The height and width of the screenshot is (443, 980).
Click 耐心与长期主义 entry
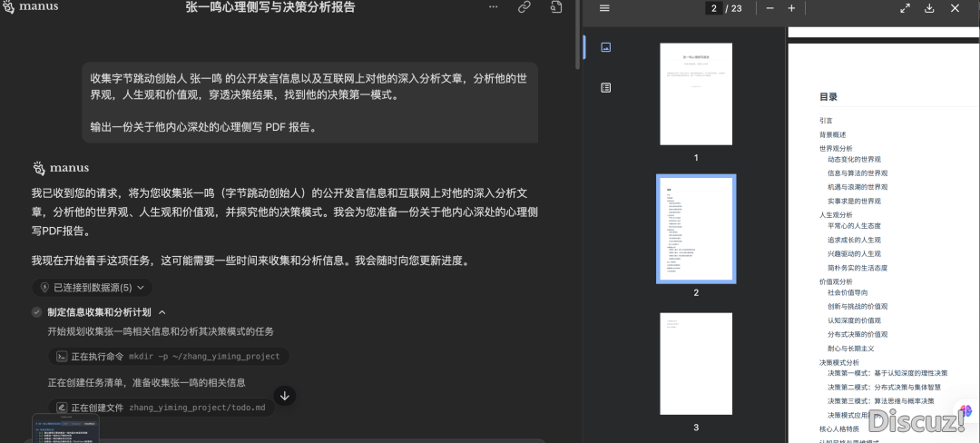[x=850, y=348]
